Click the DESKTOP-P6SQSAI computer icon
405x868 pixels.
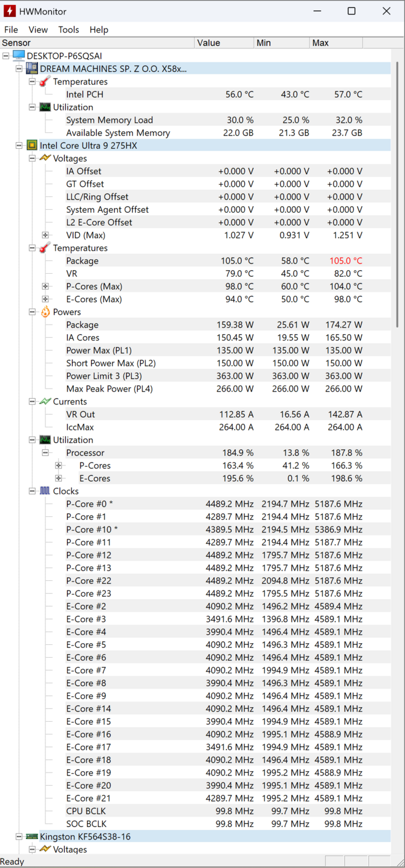(19, 56)
